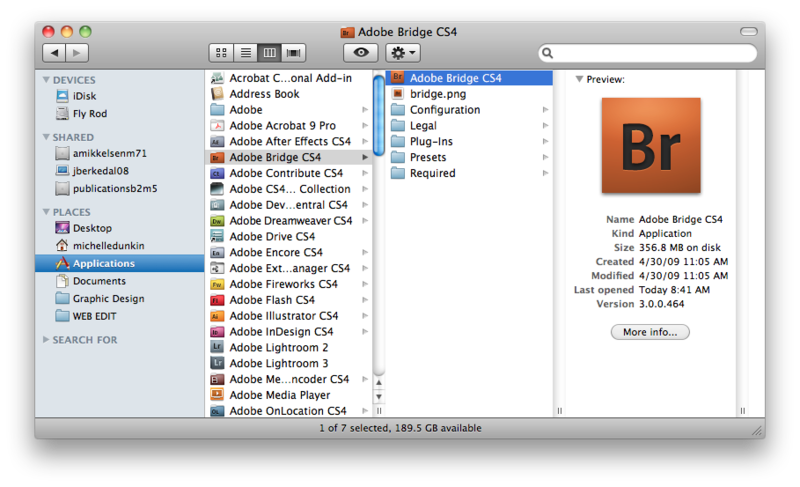The width and height of the screenshot is (800, 487).
Task: Click the Quick Look eye button
Action: tap(361, 52)
